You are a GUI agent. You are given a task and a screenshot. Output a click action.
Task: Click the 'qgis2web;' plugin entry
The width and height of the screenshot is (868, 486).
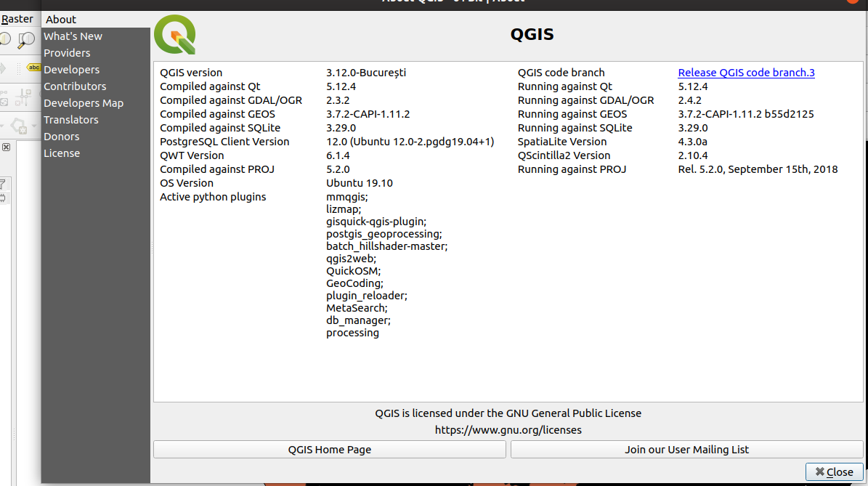(x=351, y=259)
